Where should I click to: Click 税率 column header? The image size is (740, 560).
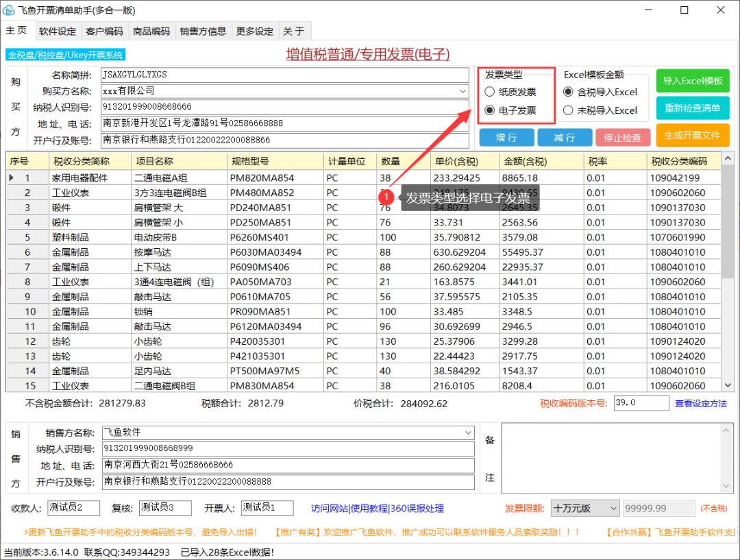click(x=615, y=162)
